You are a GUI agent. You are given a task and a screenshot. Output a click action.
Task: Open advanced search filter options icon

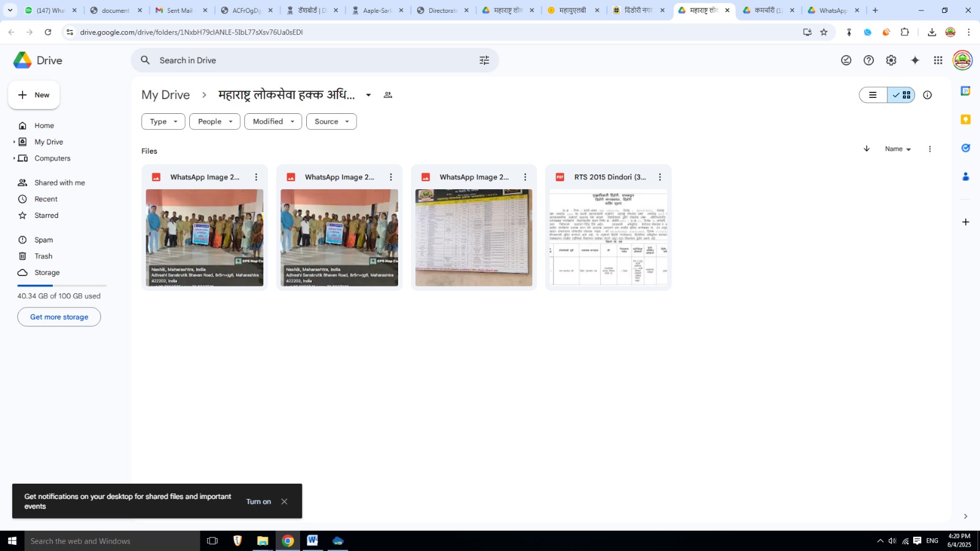(484, 60)
